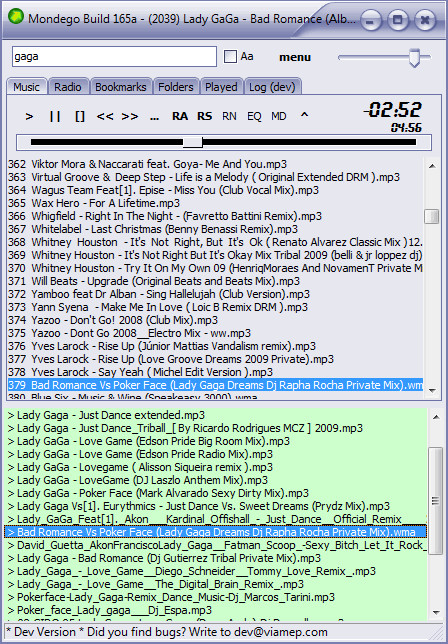
Task: Stop playback with the '[]' control
Action: click(x=80, y=117)
